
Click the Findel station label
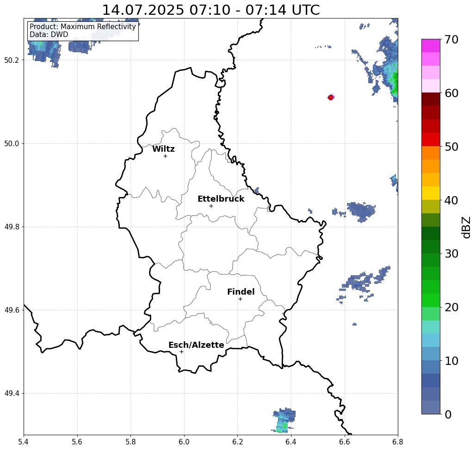[x=241, y=292]
